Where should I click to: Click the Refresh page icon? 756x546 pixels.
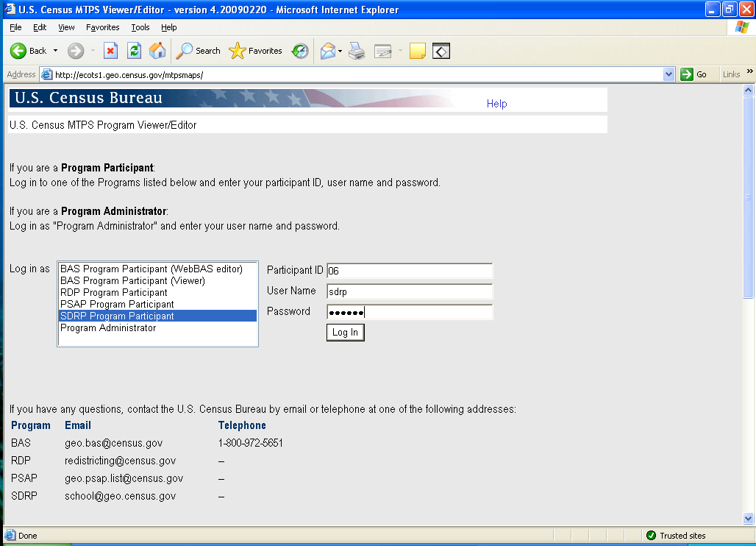pyautogui.click(x=134, y=51)
